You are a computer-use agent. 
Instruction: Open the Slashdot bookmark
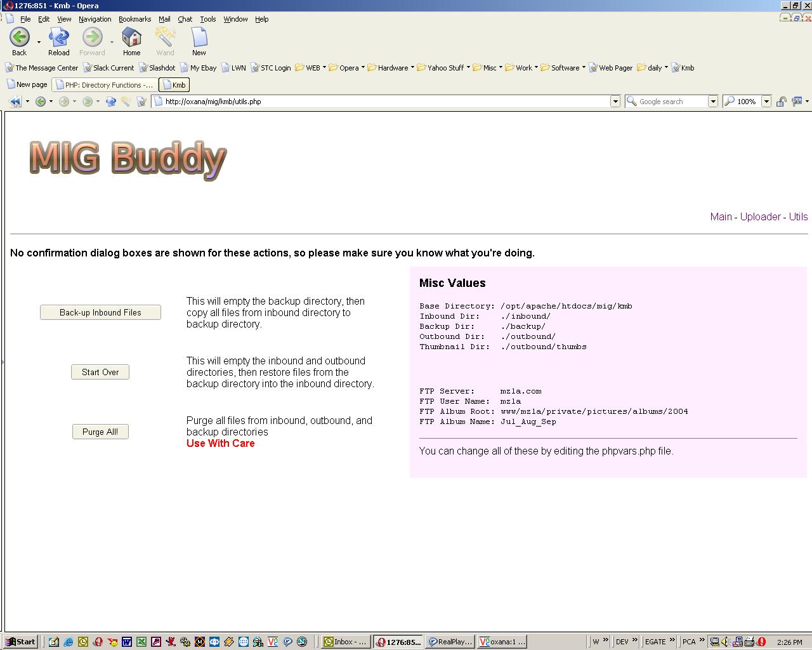[x=157, y=68]
